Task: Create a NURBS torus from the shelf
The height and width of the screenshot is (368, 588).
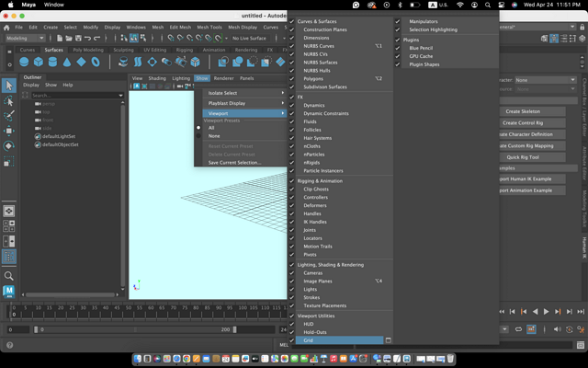Action: 96,62
